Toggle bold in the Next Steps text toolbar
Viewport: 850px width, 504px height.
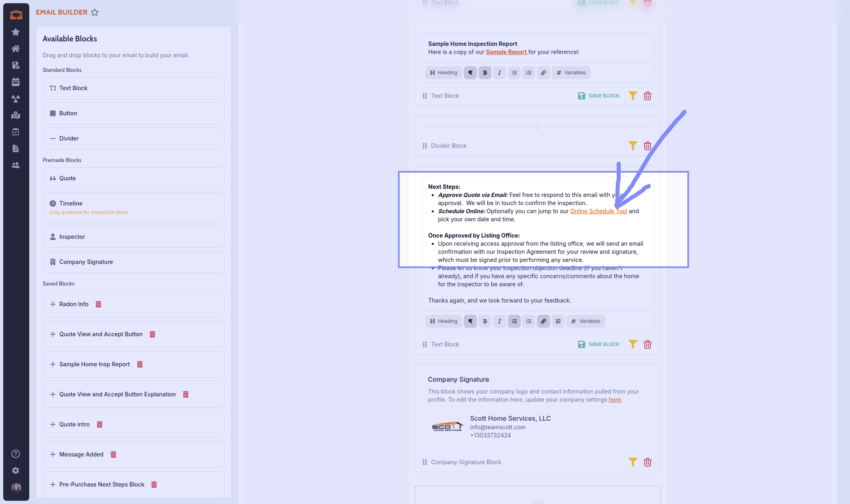[x=485, y=321]
